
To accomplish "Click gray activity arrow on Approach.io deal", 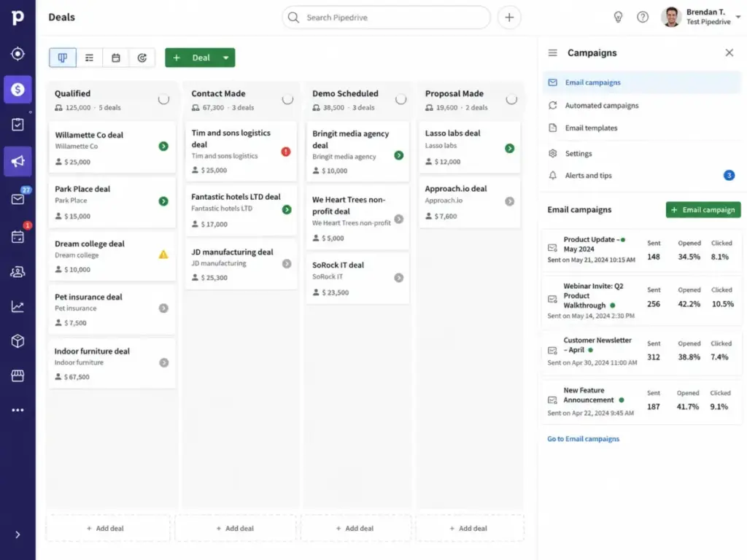I will point(510,201).
